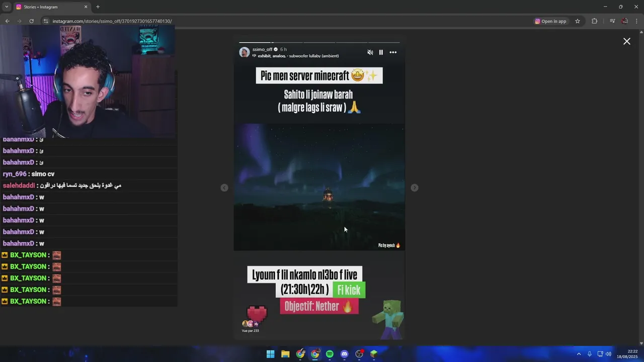Open the first Chrome taskbar icon
The height and width of the screenshot is (362, 644).
(x=300, y=354)
